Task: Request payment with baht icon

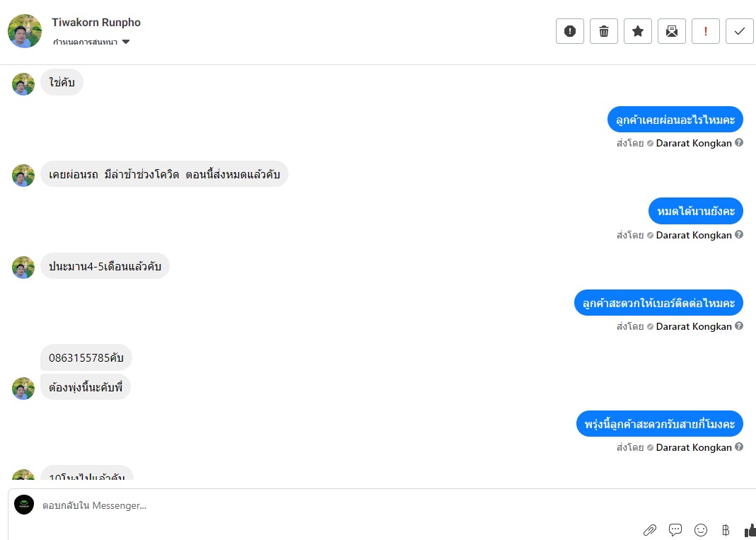Action: pyautogui.click(x=726, y=530)
